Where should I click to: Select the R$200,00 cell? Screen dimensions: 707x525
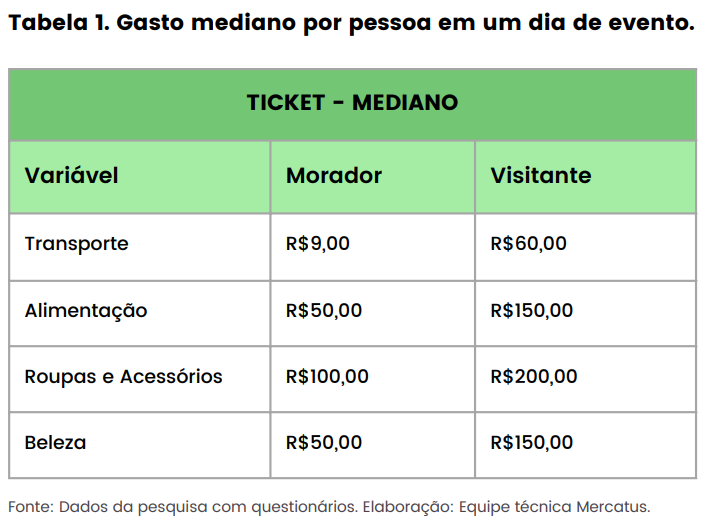(534, 377)
